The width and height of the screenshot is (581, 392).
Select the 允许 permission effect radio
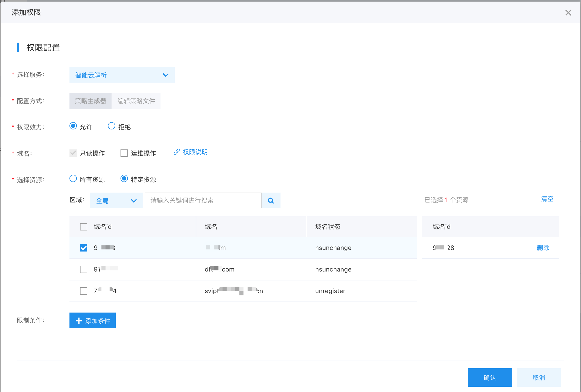click(73, 126)
